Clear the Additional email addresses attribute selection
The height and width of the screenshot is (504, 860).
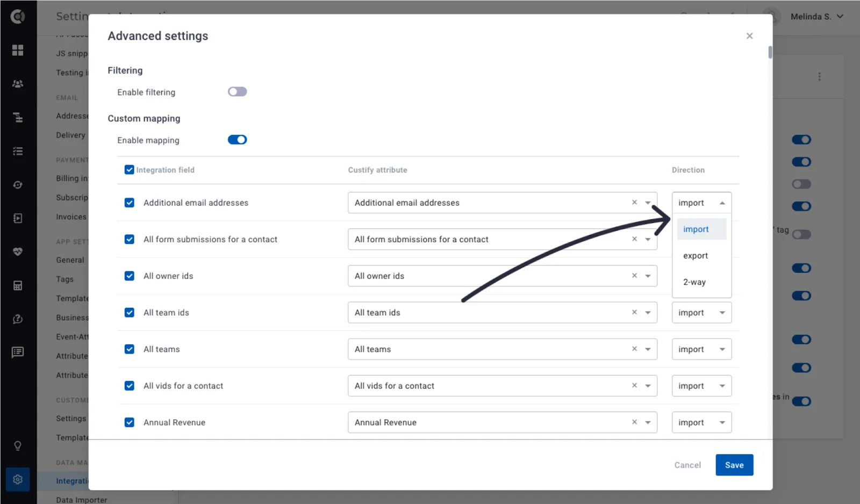634,203
